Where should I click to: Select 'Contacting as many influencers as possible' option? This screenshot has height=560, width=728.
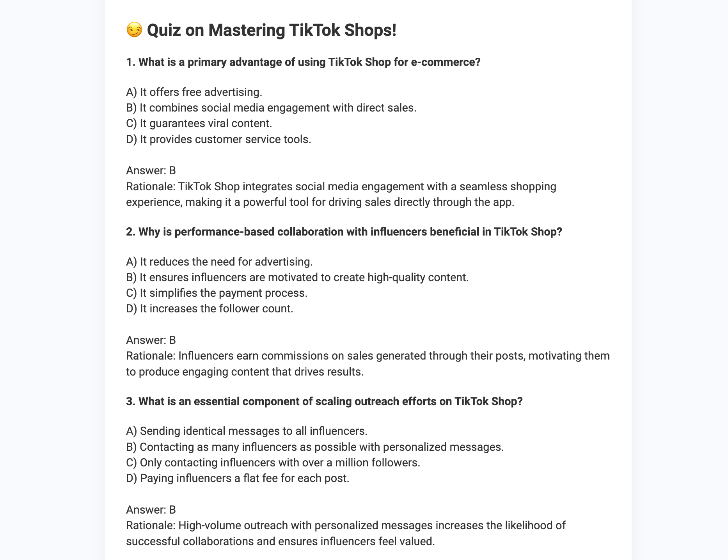(315, 447)
